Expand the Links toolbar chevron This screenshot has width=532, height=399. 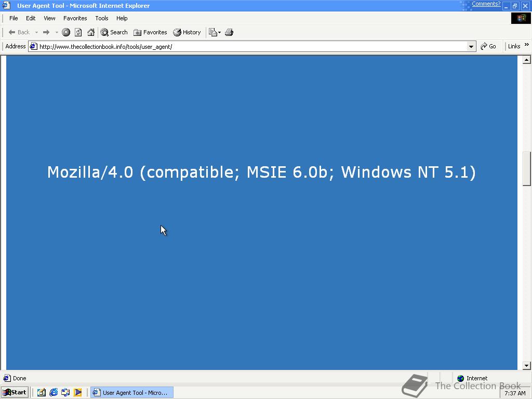coord(527,45)
